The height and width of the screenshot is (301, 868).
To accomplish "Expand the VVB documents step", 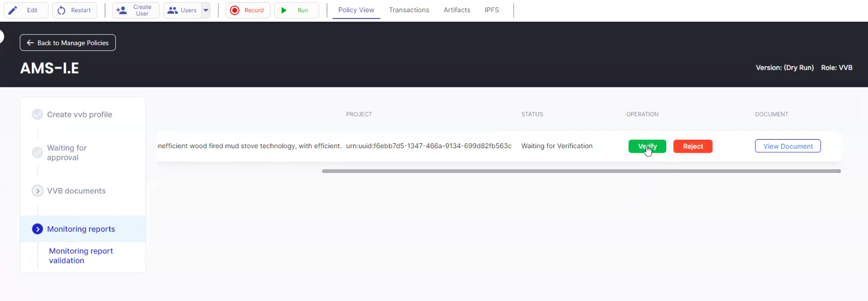I will click(38, 191).
